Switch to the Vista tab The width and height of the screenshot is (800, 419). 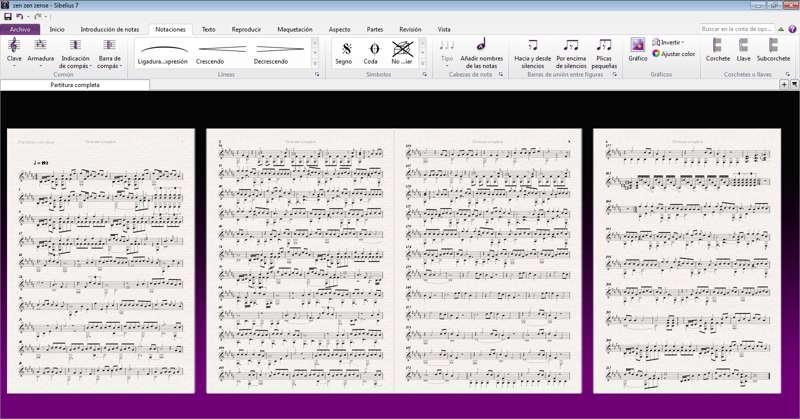(x=444, y=30)
